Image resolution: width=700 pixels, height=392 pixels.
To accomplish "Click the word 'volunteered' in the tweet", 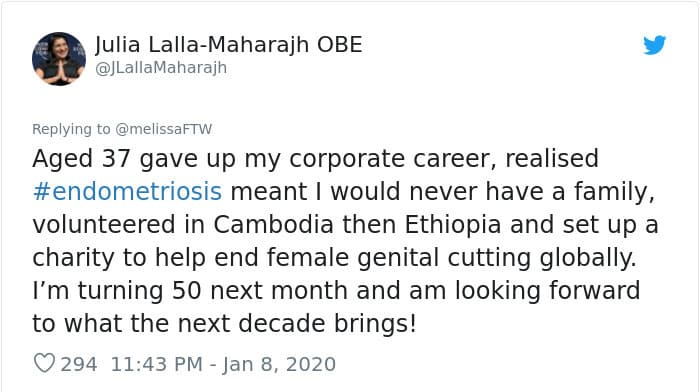I will coord(104,225).
